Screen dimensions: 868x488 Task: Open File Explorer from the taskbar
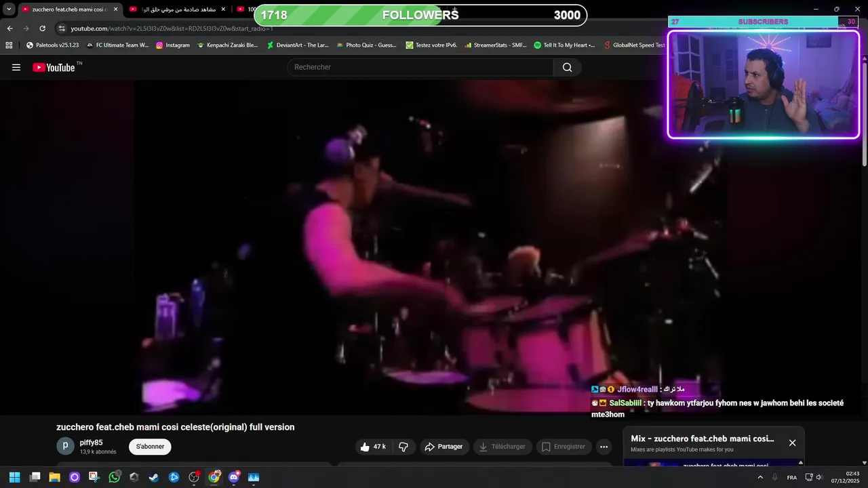pyautogui.click(x=54, y=477)
